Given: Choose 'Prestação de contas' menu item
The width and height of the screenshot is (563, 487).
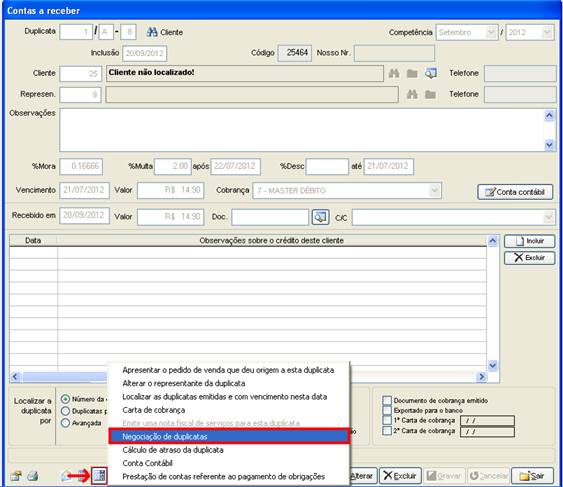Looking at the screenshot, I should point(229,476).
